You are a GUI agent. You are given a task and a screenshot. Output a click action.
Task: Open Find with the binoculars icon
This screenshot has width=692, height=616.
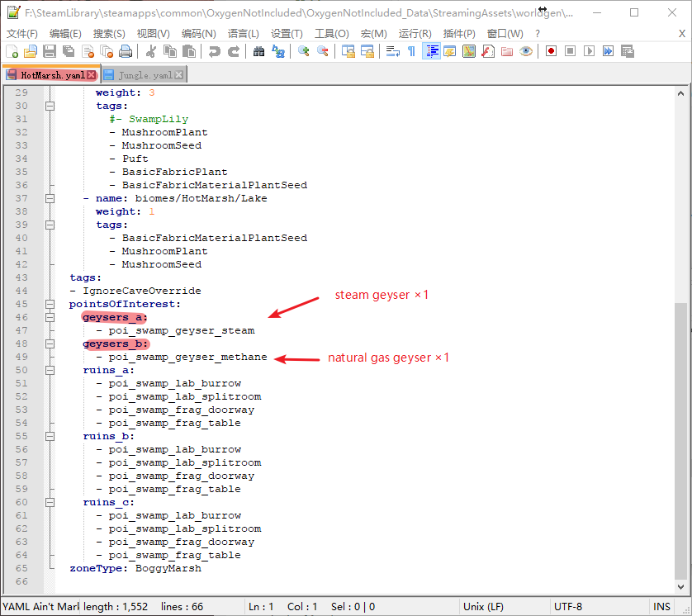coord(259,51)
